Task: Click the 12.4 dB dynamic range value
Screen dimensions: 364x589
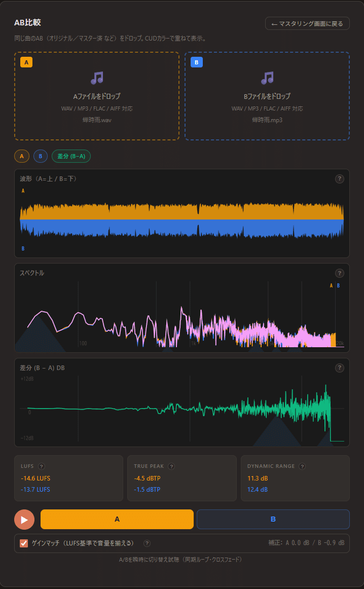Action: (x=258, y=490)
